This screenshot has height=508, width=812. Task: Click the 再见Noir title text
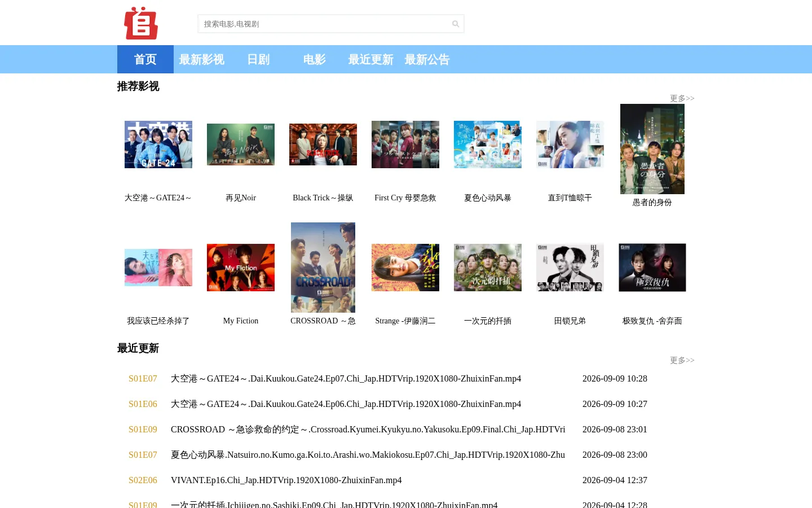click(241, 198)
